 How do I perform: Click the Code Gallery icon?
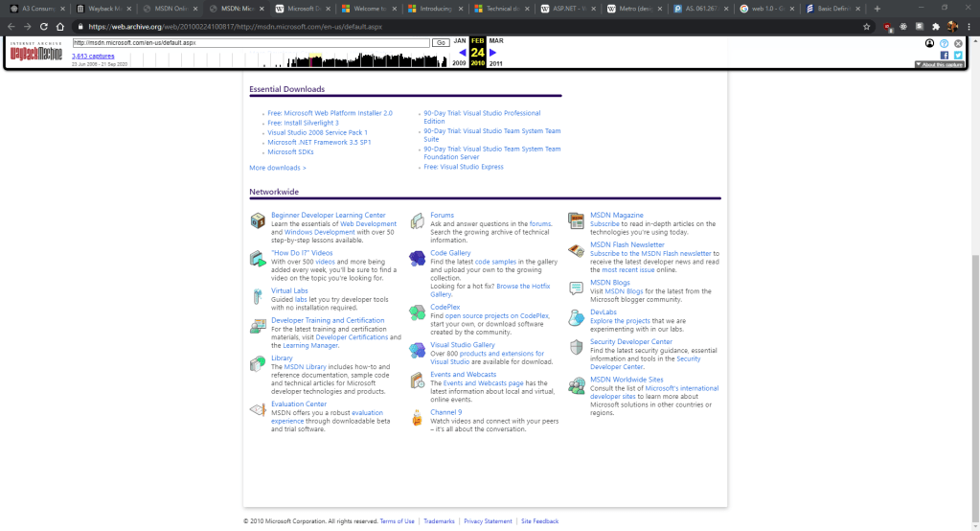point(417,259)
